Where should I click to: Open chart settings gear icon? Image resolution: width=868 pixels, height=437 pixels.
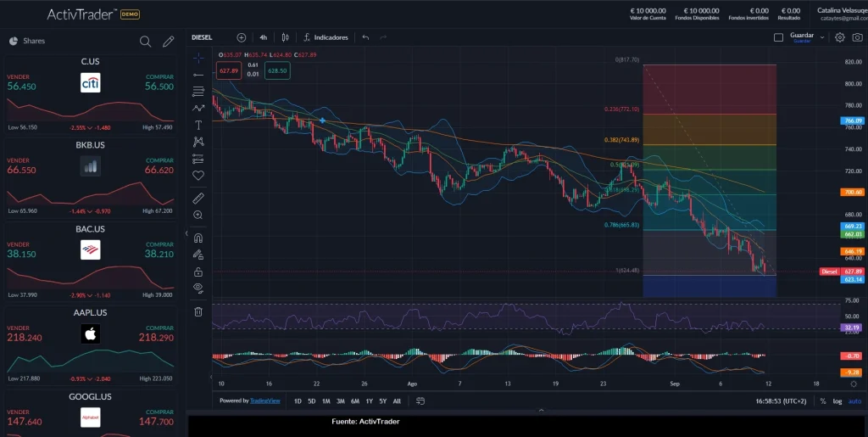(840, 37)
